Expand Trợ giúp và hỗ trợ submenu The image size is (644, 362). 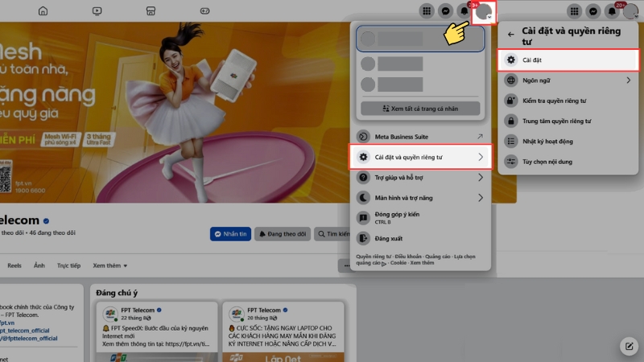coord(481,177)
